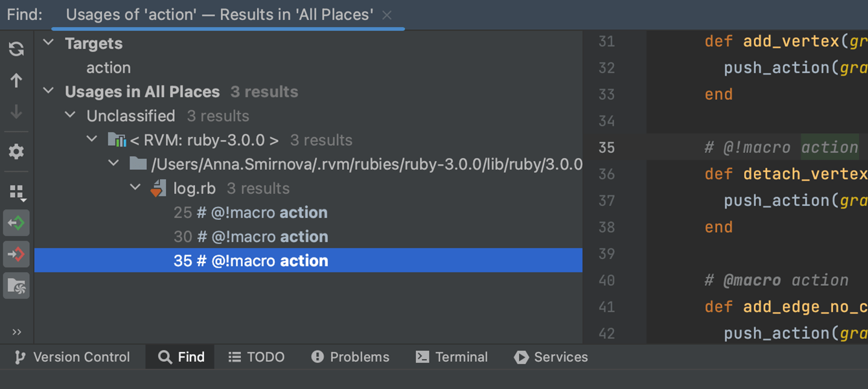Image resolution: width=868 pixels, height=389 pixels.
Task: Click the Rerun refresh icon
Action: click(x=16, y=49)
